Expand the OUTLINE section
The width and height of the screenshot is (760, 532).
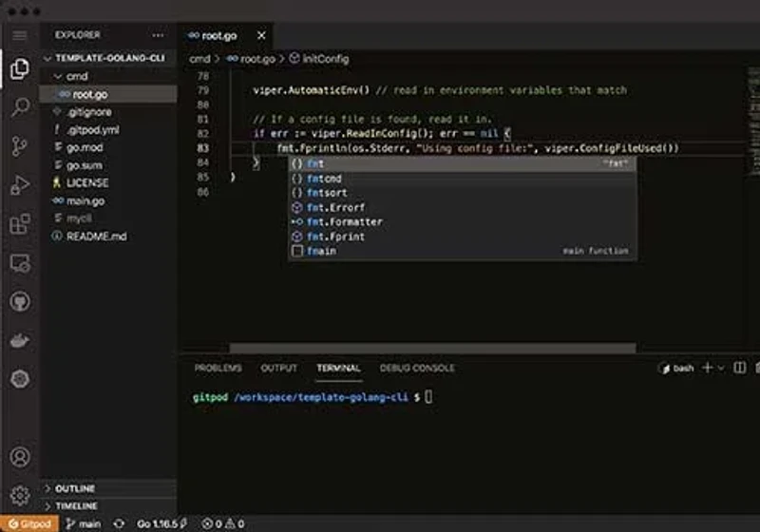(x=109, y=488)
